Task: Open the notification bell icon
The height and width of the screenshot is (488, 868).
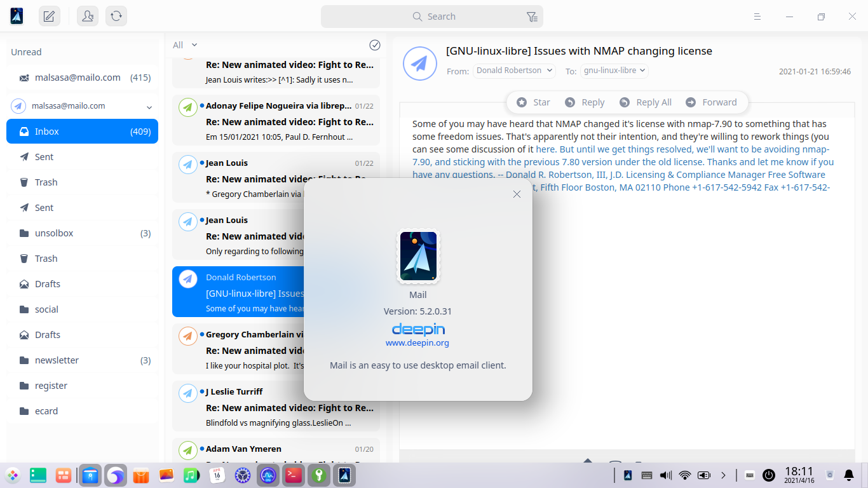Action: point(849,475)
